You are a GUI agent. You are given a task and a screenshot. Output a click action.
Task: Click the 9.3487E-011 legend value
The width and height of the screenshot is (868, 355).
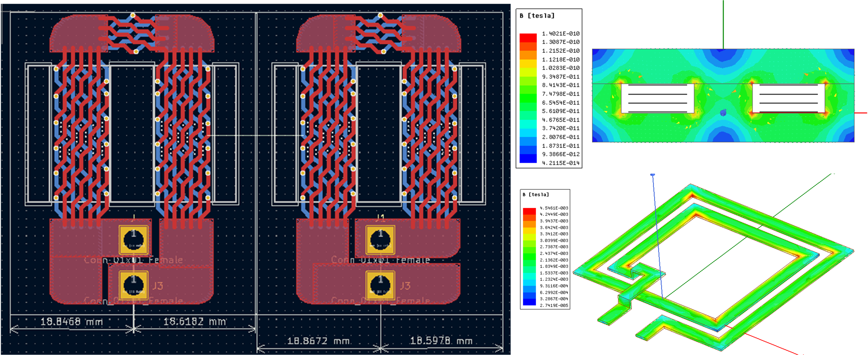(561, 77)
